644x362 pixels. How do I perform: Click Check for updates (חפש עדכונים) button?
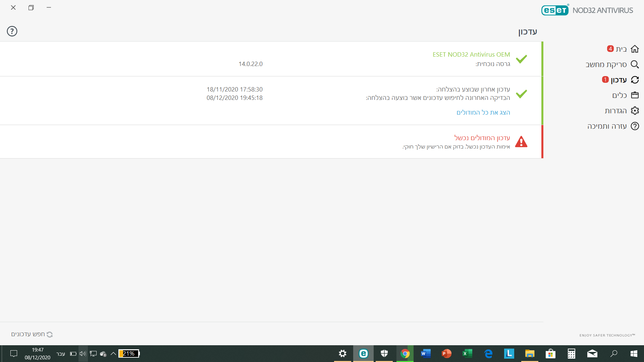pos(32,334)
